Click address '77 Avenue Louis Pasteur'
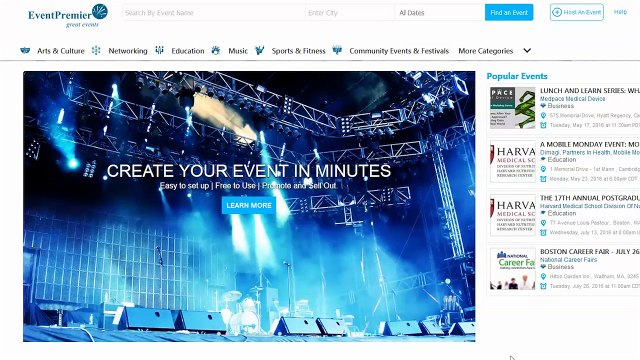 coord(594,223)
